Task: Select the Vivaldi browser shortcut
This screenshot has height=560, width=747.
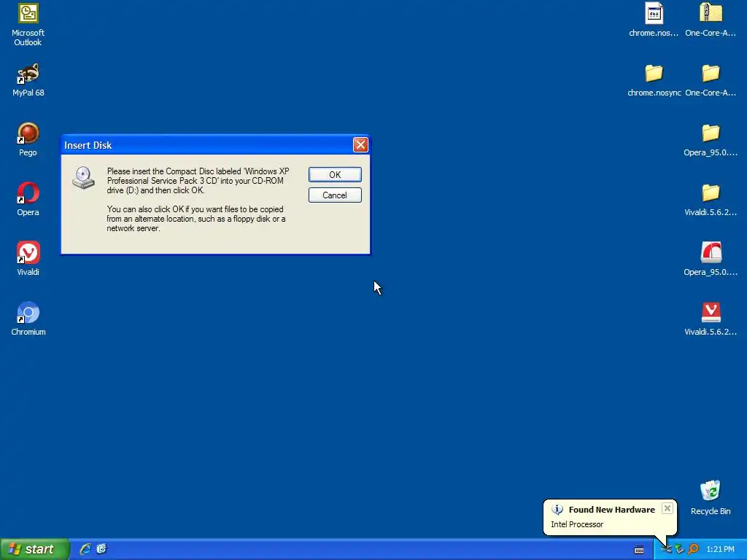Action: click(28, 259)
